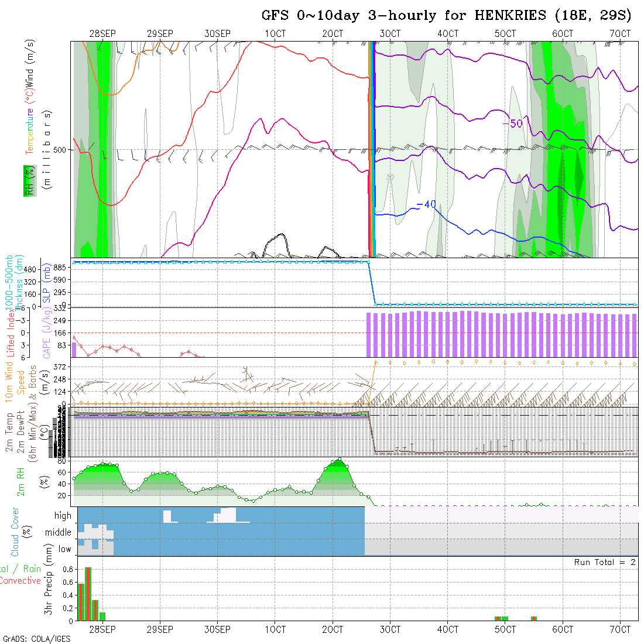Select the "middle" cloud cover row label

point(59,533)
